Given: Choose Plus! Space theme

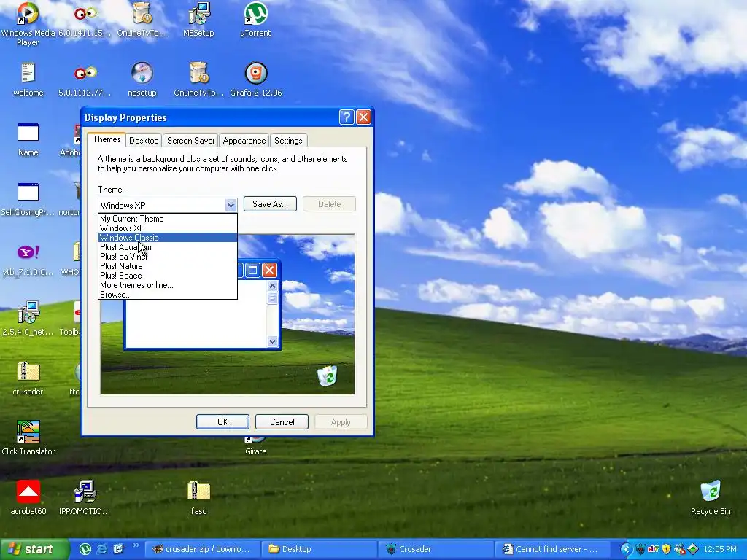Looking at the screenshot, I should tap(168, 276).
